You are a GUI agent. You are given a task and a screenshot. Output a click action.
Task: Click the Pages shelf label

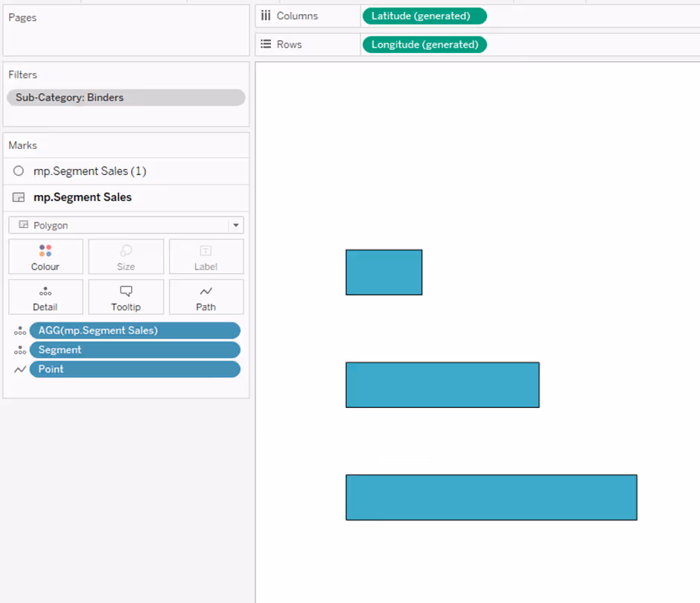[x=22, y=17]
